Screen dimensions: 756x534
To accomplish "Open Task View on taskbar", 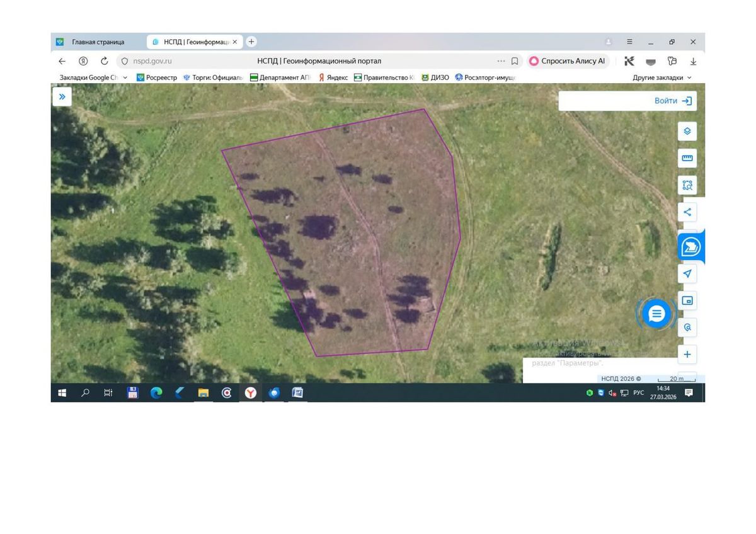I will click(x=108, y=393).
